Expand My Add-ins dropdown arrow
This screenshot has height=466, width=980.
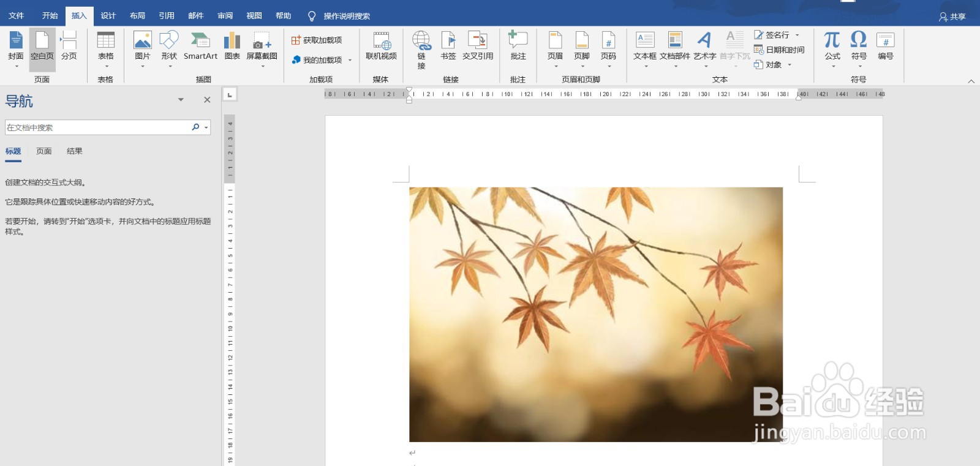tap(350, 60)
